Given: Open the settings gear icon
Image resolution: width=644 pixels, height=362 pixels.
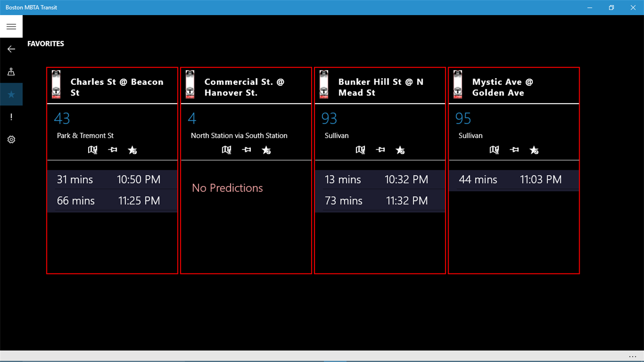Looking at the screenshot, I should point(11,139).
